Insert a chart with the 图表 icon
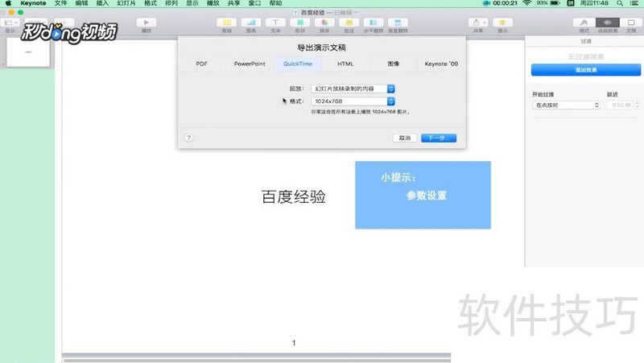 tap(251, 23)
